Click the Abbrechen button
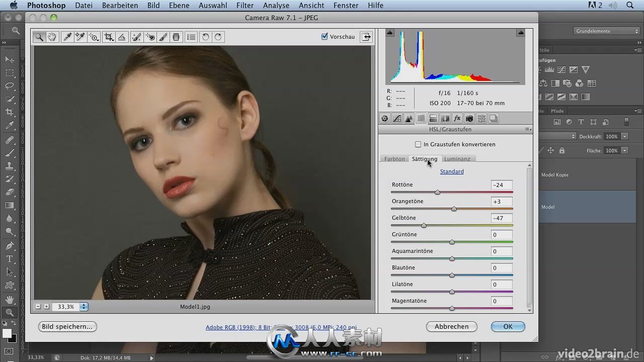Screen dimensions: 644x362 click(x=452, y=326)
